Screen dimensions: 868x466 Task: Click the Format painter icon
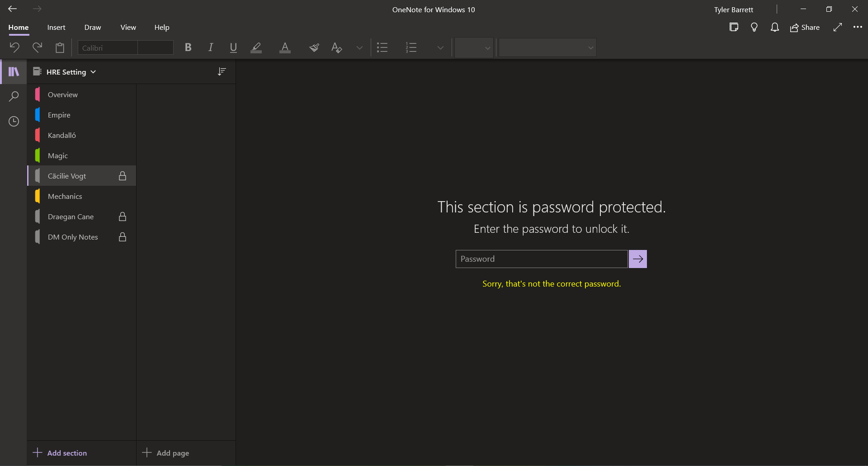click(x=314, y=47)
